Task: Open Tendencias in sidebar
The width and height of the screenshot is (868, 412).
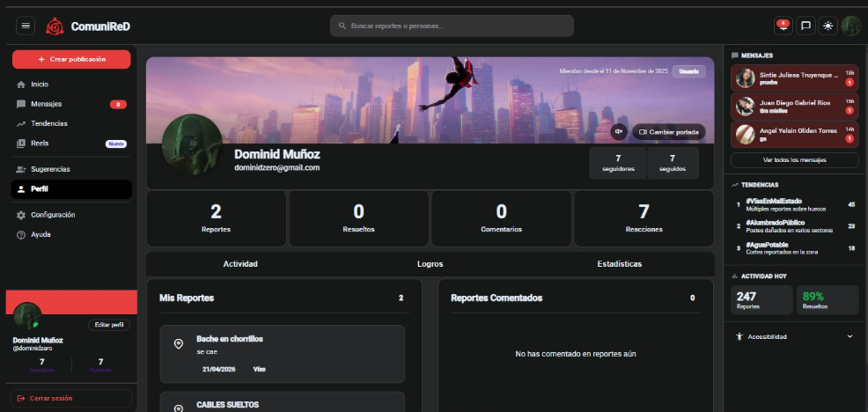Action: [71, 123]
